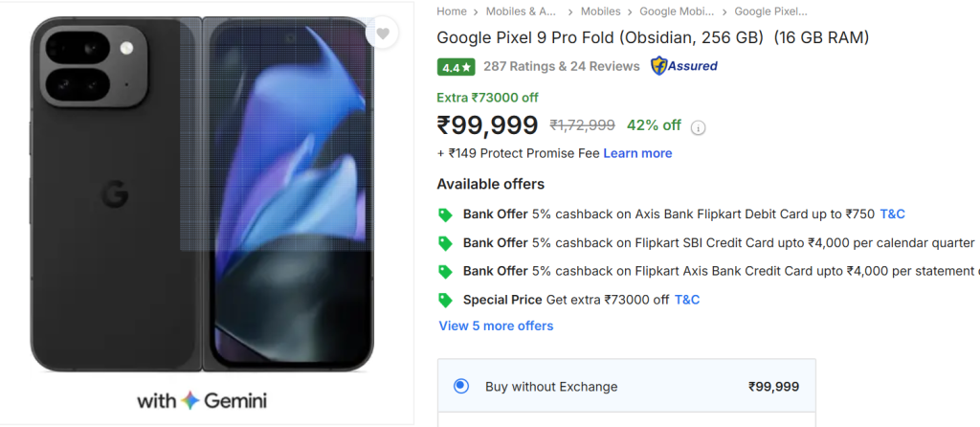Click the Special Price offer tag icon
Viewport: 980px width, 427px height.
click(445, 300)
